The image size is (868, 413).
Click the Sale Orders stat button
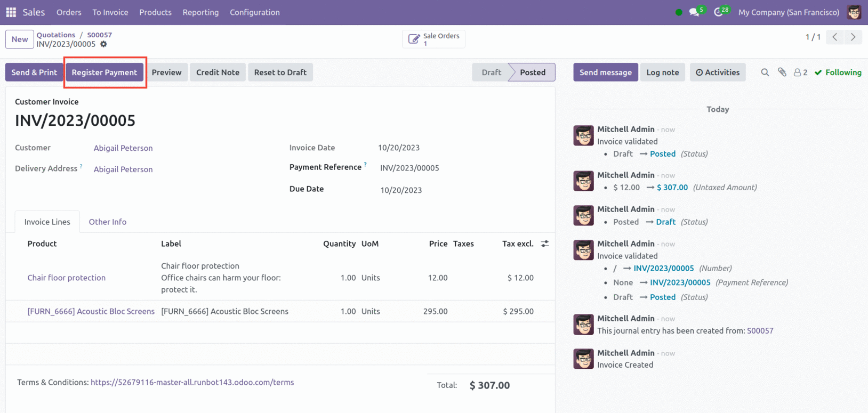[433, 39]
